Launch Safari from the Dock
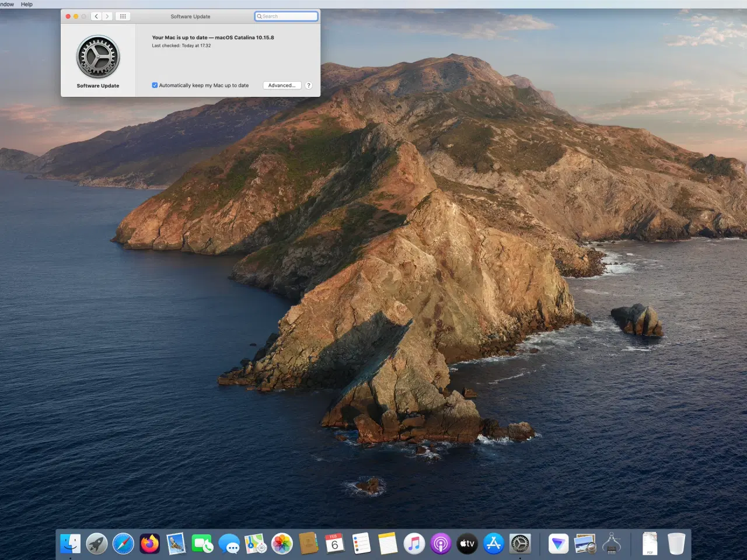The image size is (747, 560). pos(123,543)
